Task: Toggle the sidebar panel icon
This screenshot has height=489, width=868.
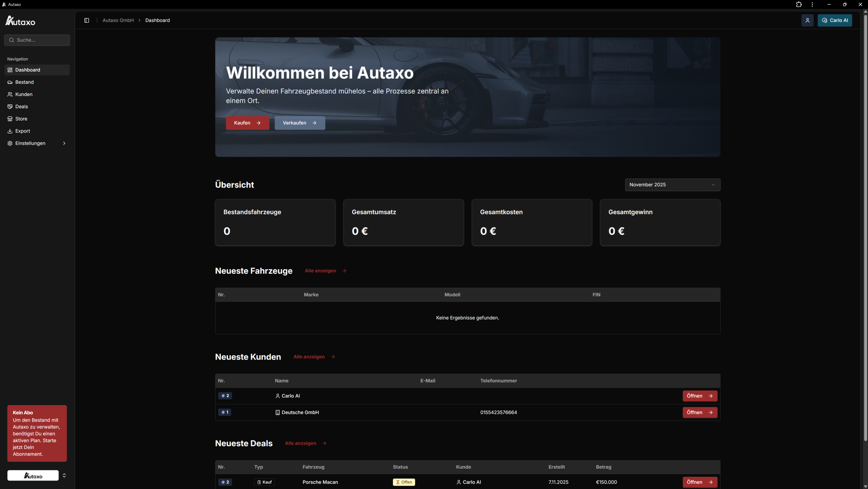Action: (x=86, y=20)
